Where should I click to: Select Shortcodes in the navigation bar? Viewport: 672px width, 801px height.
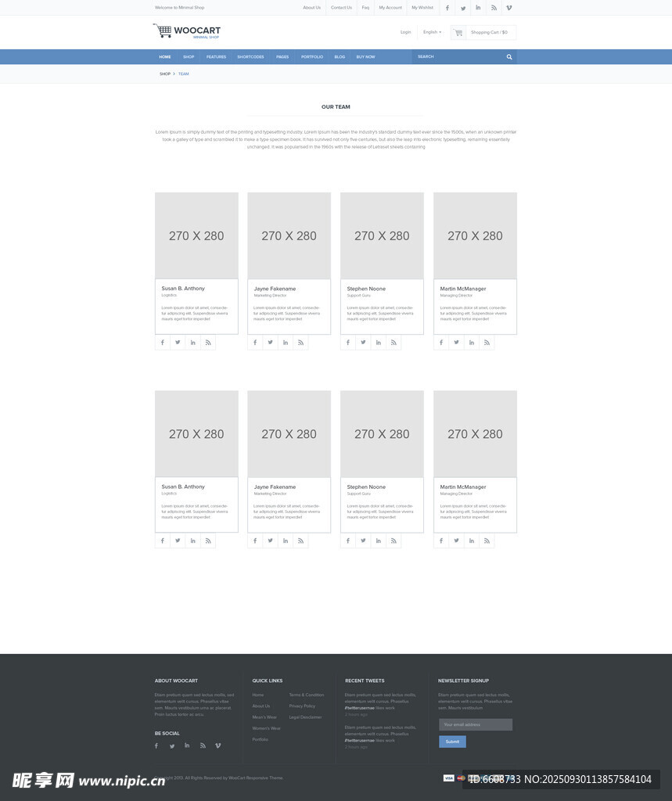[x=250, y=57]
